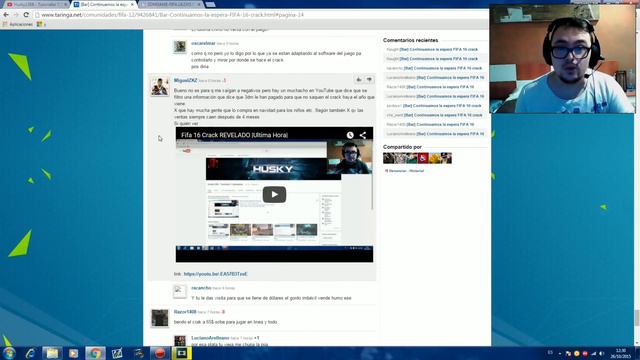
Task: Click LucianoArellano's avatar thumbnail
Action: tap(180, 341)
